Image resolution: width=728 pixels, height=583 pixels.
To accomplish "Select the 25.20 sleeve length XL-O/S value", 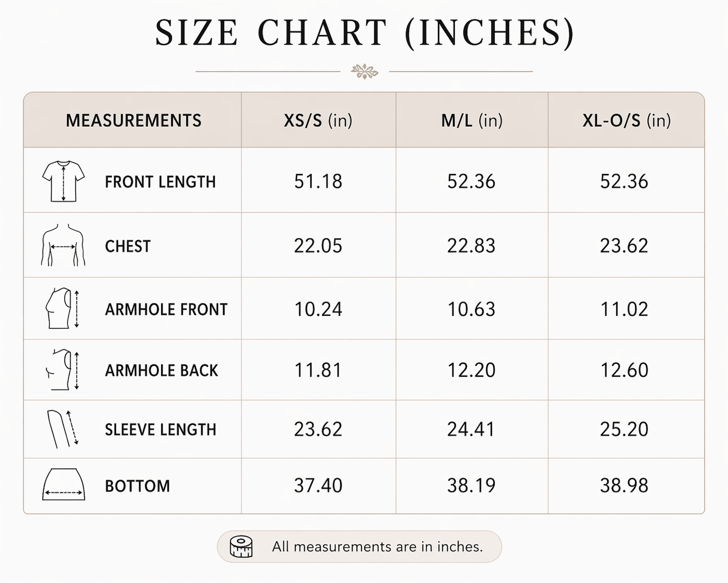I will (x=624, y=429).
